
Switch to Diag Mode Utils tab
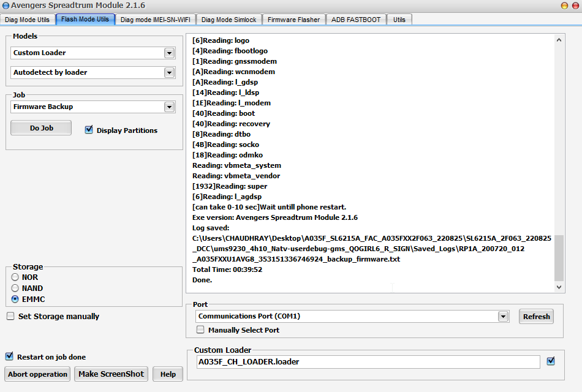(28, 20)
